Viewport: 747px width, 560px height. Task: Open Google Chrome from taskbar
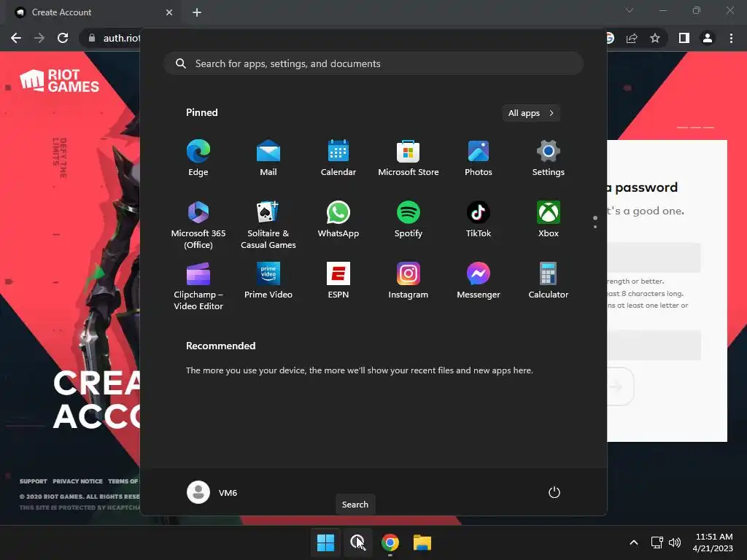pyautogui.click(x=390, y=542)
